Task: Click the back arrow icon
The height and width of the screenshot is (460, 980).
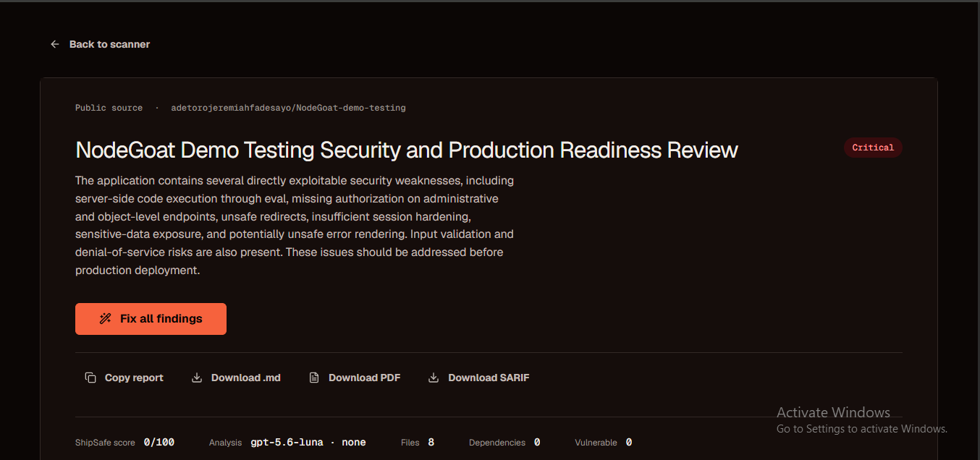Action: tap(54, 44)
